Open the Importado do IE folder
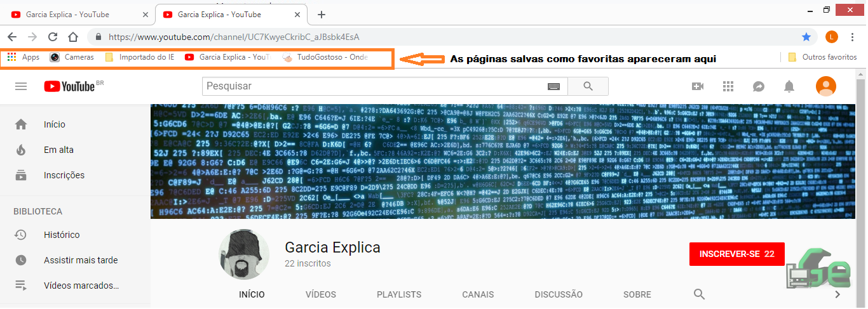 (x=139, y=57)
